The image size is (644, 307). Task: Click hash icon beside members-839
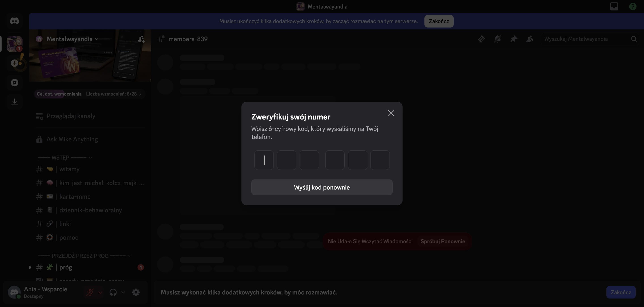(x=161, y=39)
